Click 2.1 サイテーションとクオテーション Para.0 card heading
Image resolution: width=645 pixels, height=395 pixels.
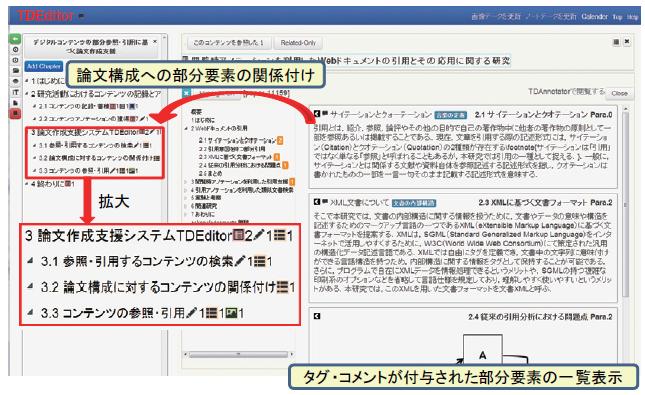[x=543, y=114]
